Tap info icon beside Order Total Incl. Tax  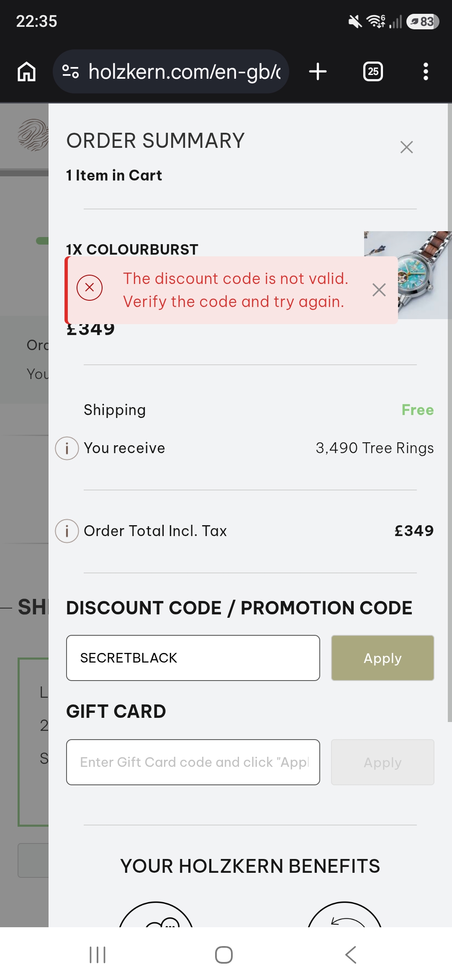coord(67,531)
